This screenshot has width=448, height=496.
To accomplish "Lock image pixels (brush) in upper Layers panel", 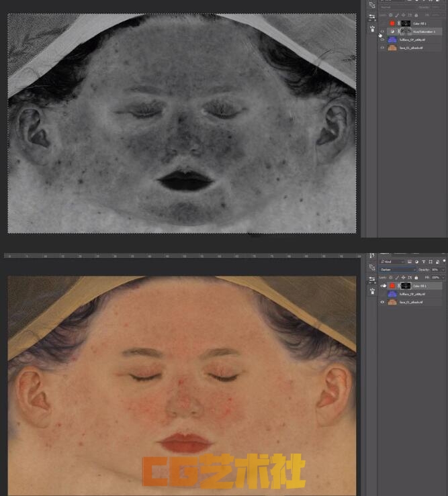I will click(x=397, y=15).
